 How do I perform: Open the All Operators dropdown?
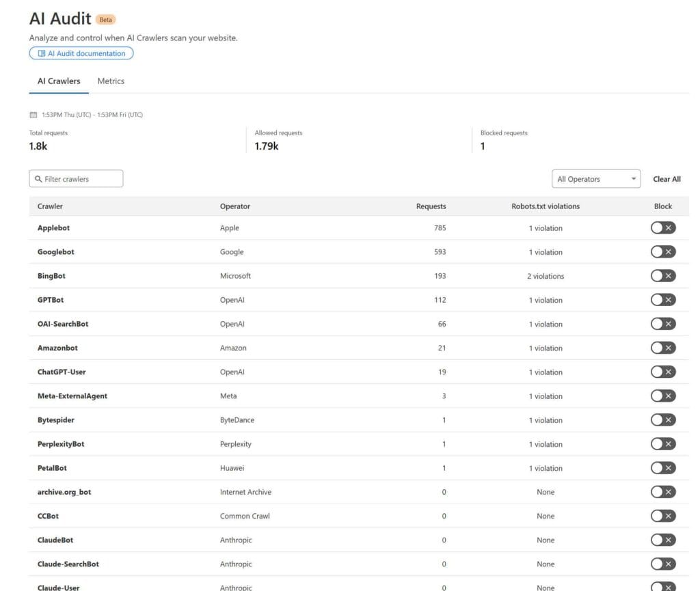click(595, 179)
